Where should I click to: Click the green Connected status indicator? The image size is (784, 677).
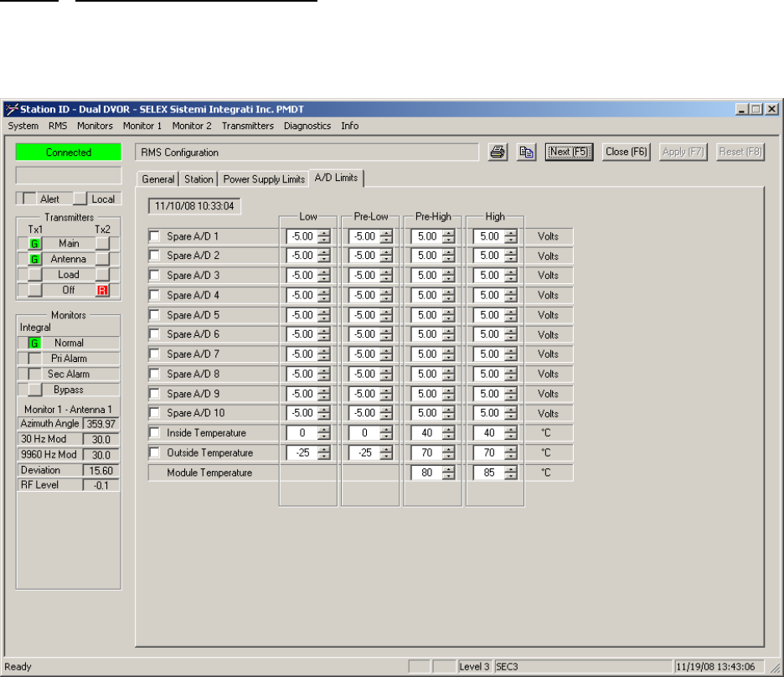pyautogui.click(x=69, y=152)
